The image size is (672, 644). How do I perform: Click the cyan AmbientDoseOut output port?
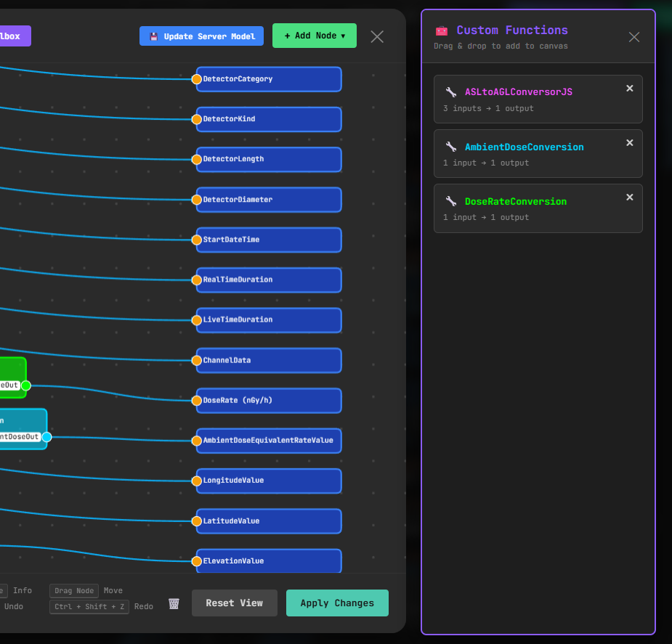point(46,436)
